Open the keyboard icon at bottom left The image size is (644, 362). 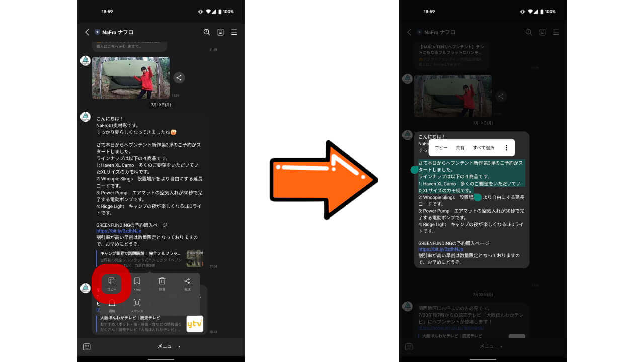pyautogui.click(x=87, y=347)
